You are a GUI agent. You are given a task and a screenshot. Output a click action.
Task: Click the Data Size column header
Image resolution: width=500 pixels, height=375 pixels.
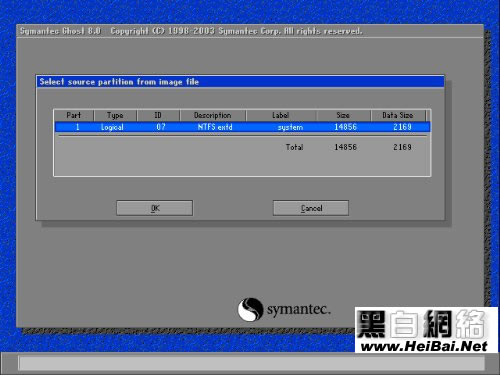[x=398, y=115]
